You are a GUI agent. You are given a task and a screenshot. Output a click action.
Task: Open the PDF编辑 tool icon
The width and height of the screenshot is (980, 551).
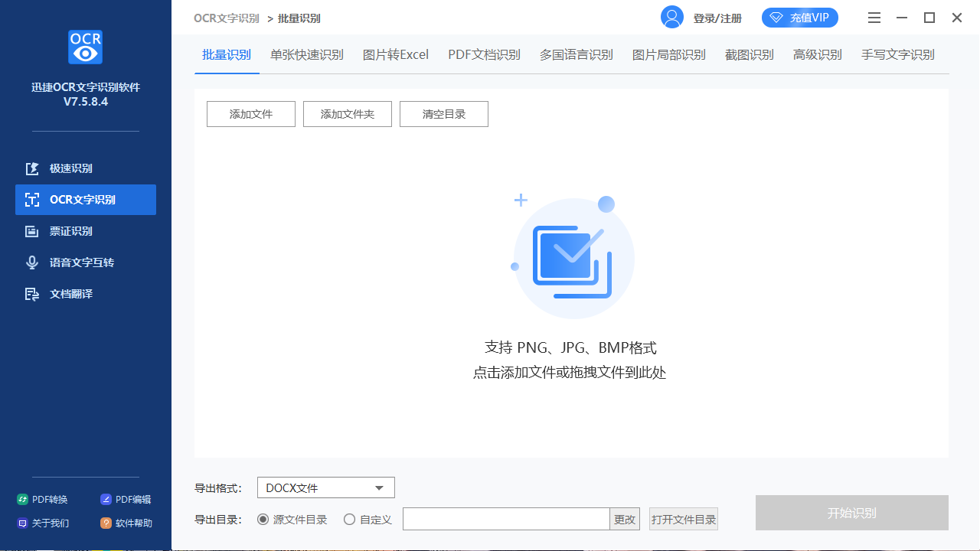coord(106,500)
